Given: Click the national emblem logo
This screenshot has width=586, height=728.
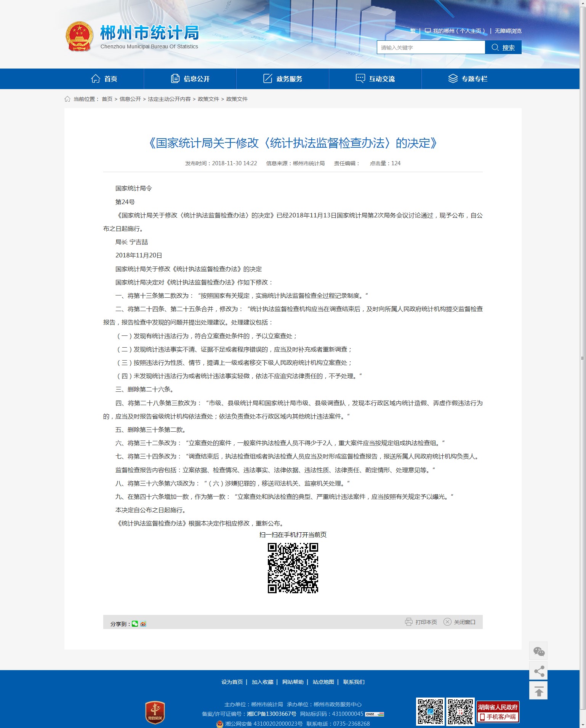Looking at the screenshot, I should (79, 37).
